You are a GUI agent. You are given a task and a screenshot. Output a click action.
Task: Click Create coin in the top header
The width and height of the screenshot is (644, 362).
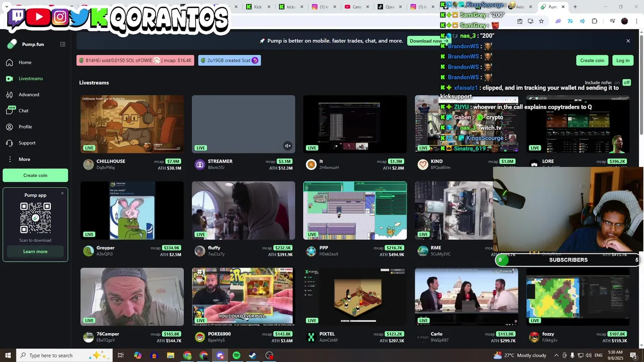pyautogui.click(x=592, y=60)
